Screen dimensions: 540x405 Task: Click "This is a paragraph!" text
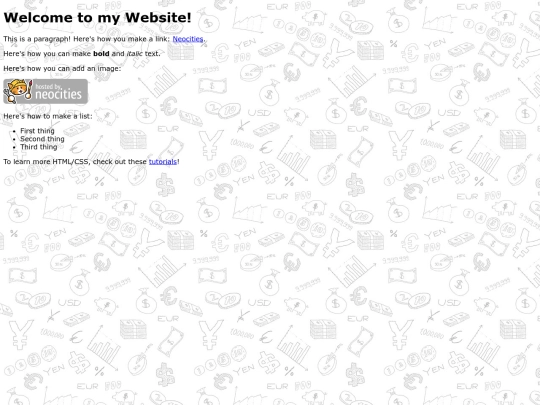tap(37, 39)
